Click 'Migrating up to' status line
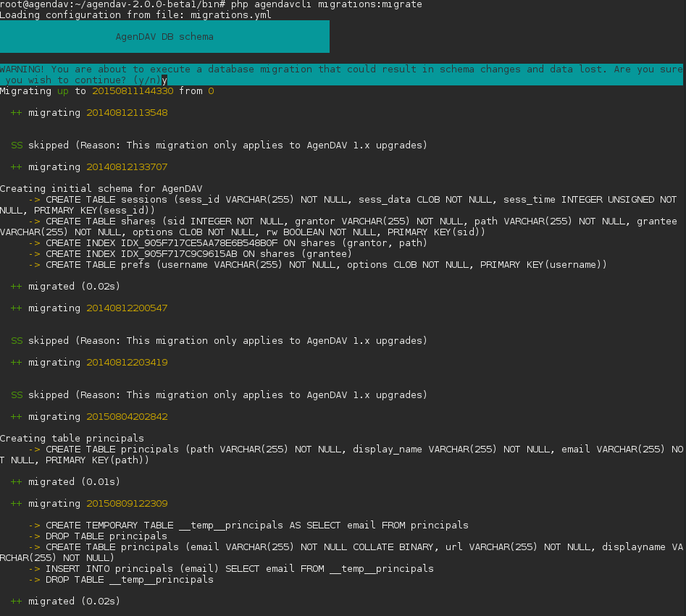Screen dimensions: 686x616 click(x=107, y=91)
